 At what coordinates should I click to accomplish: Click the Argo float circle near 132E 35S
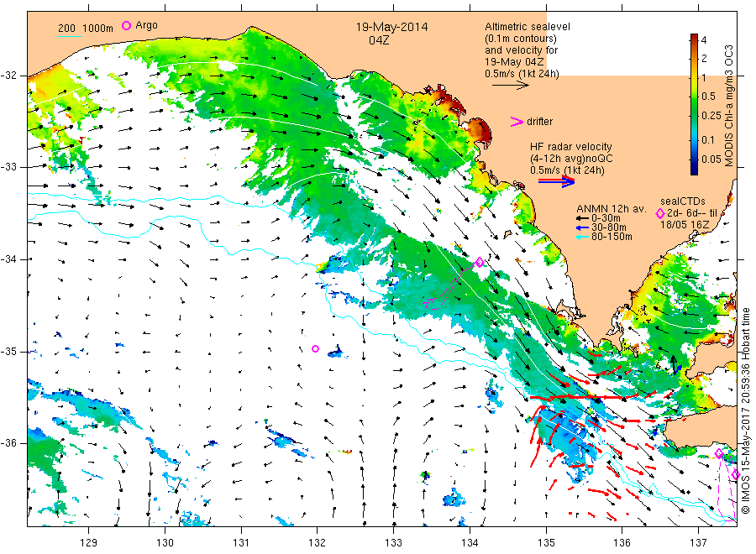tap(315, 349)
